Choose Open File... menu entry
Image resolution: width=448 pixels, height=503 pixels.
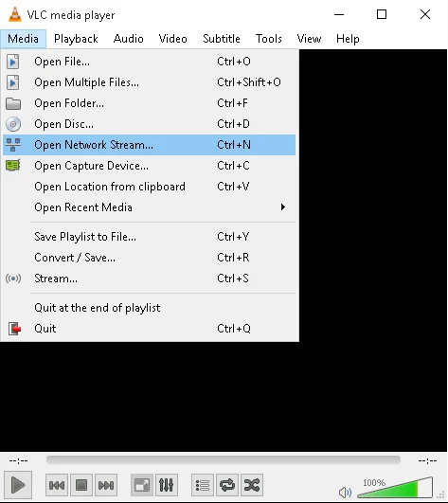tap(149, 62)
